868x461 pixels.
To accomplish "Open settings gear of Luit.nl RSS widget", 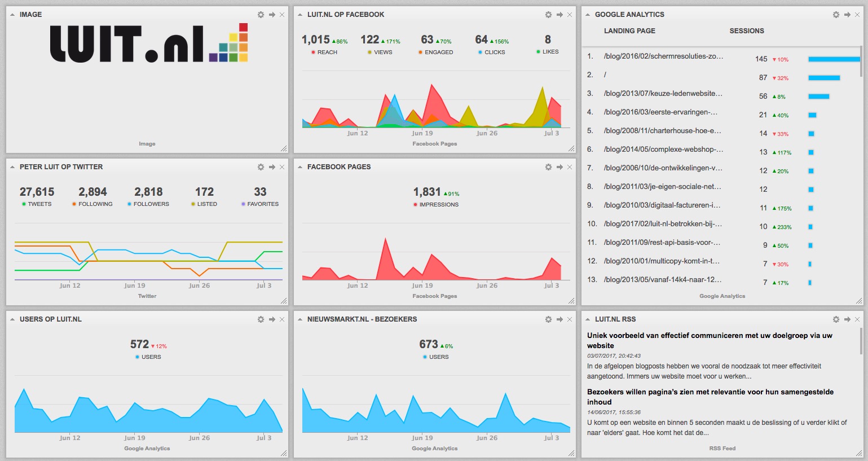I will coord(836,319).
